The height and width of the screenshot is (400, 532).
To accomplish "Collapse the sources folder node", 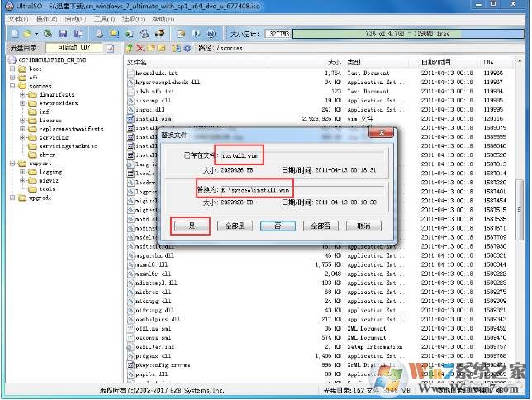I will [x=12, y=85].
